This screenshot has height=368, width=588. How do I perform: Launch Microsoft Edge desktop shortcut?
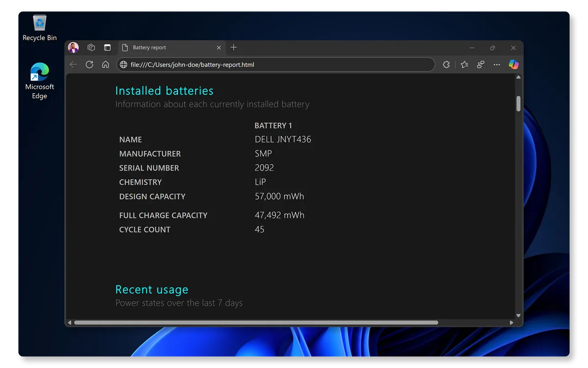[x=40, y=81]
